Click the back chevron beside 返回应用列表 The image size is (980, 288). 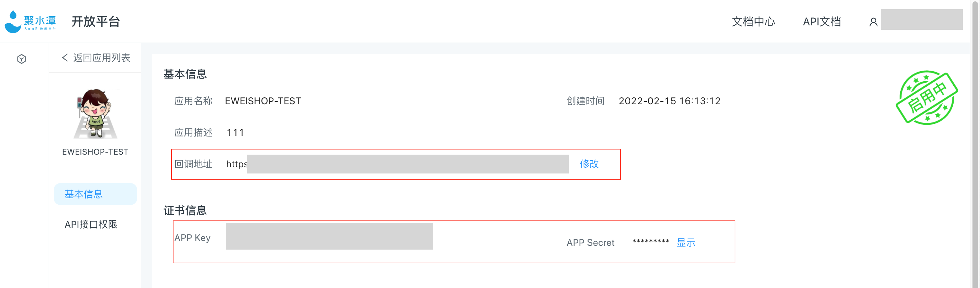[65, 58]
